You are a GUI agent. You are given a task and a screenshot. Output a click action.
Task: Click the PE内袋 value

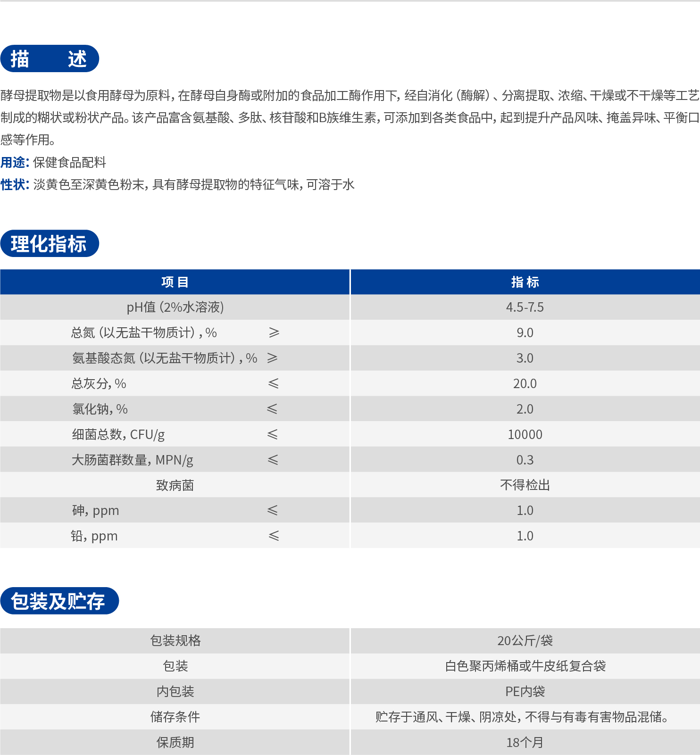pos(525,691)
